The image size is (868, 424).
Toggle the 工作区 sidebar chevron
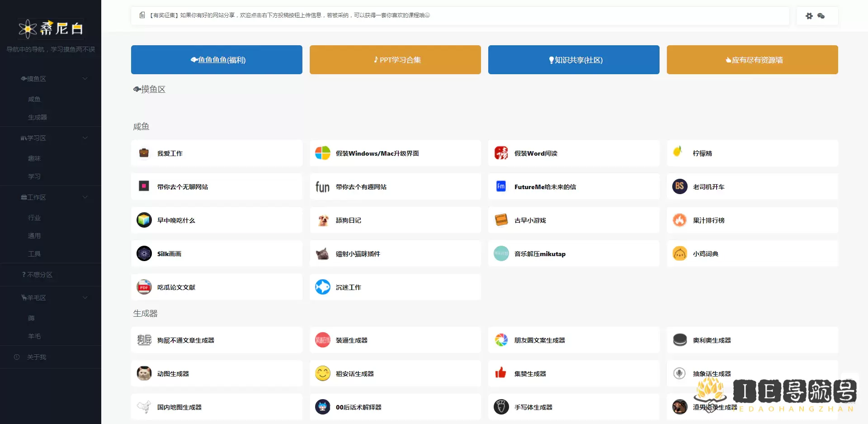pos(85,197)
